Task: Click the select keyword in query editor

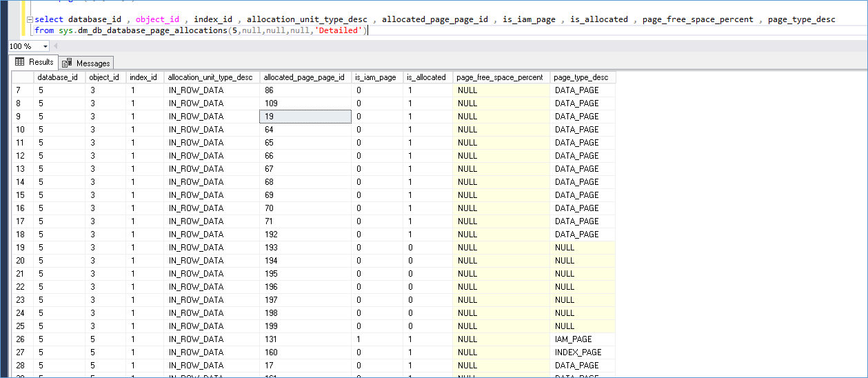Action: click(x=48, y=19)
